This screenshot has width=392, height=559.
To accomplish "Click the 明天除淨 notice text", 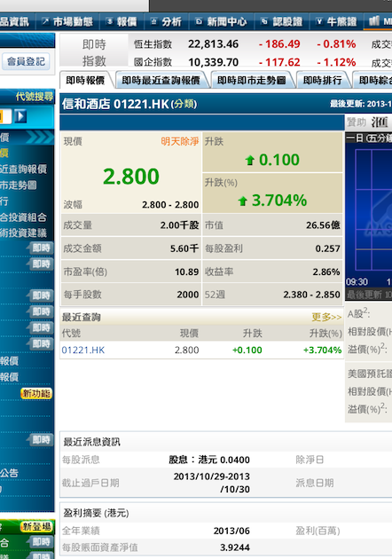I will [180, 142].
